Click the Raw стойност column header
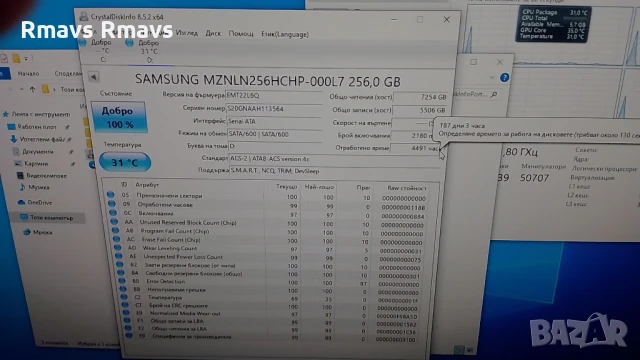Viewport: 640px width, 360px height. pyautogui.click(x=407, y=188)
